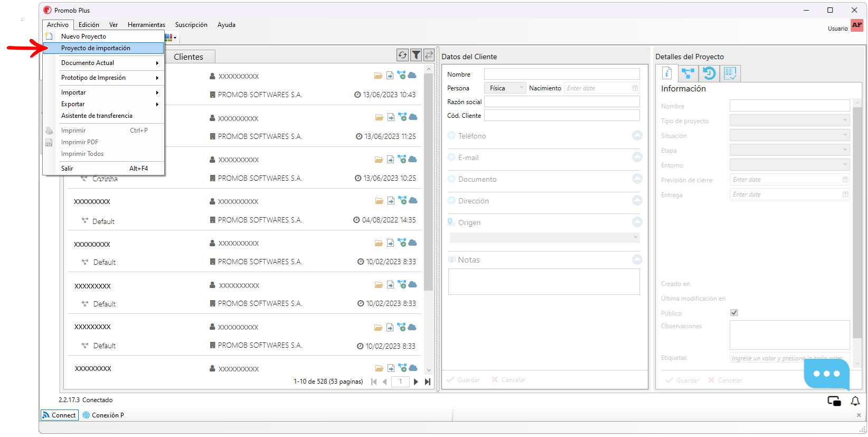Click the cloud icon on the 10:43 project row
The image size is (868, 437).
pos(412,75)
